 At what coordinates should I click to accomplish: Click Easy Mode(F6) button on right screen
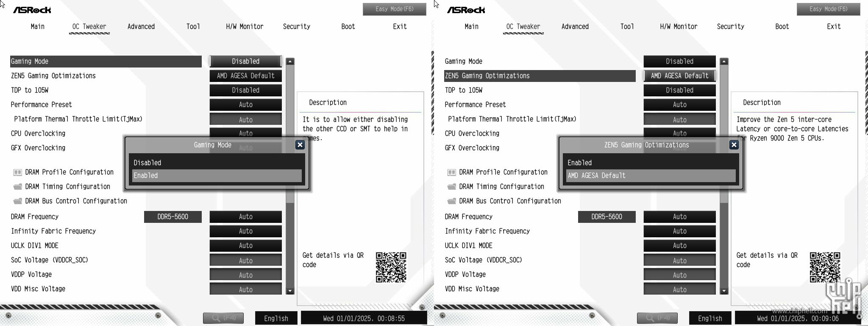(x=829, y=9)
